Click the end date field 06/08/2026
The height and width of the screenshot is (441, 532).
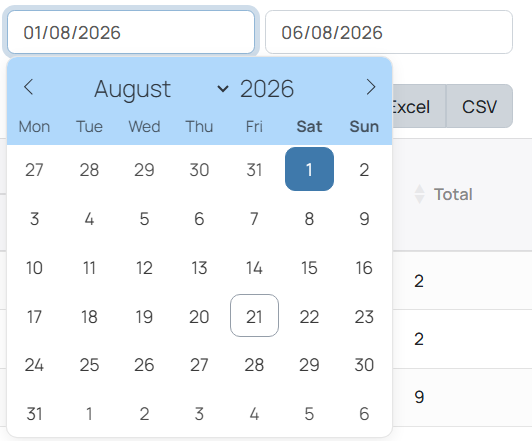click(x=389, y=32)
